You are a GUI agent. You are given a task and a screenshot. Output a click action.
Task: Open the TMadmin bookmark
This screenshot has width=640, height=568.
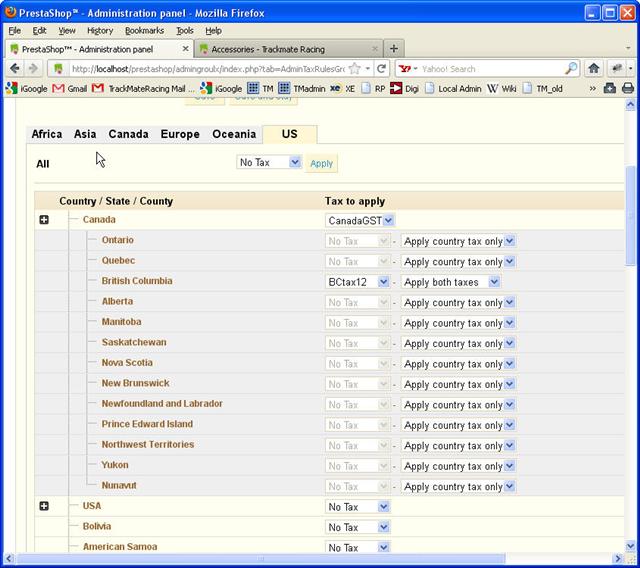coord(302,89)
